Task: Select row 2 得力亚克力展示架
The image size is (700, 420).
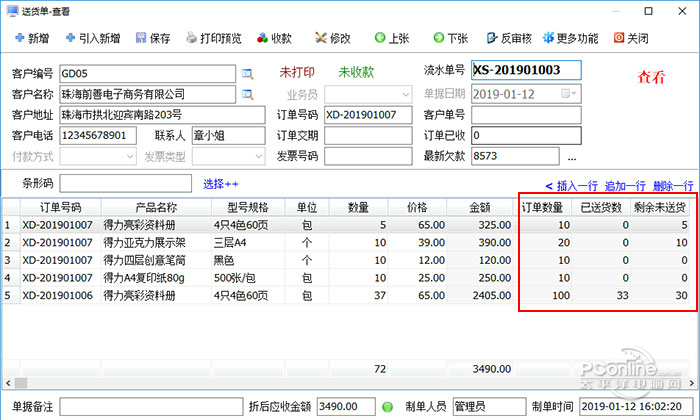Action: 346,243
